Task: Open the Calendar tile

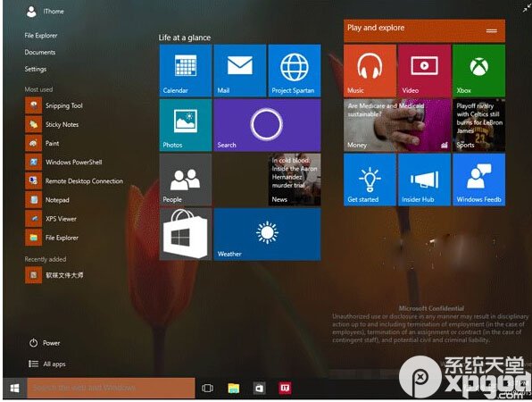Action: click(x=186, y=71)
